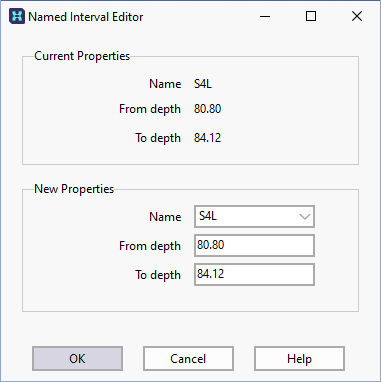Confirm changes with the OK button
The height and width of the screenshot is (382, 381).
pyautogui.click(x=77, y=359)
